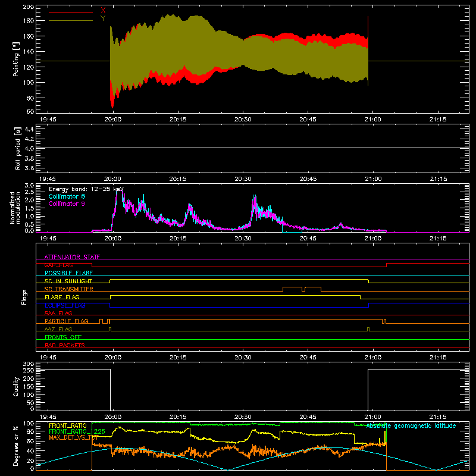Click the olive legend line sample for Y
This screenshot has width=476, height=476.
[71, 21]
